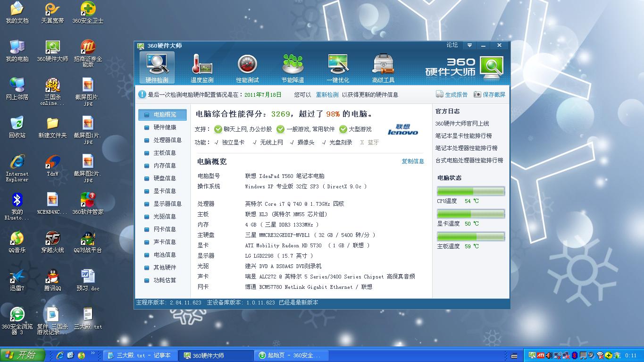Click the CPU温度 progress bar

[x=471, y=191]
